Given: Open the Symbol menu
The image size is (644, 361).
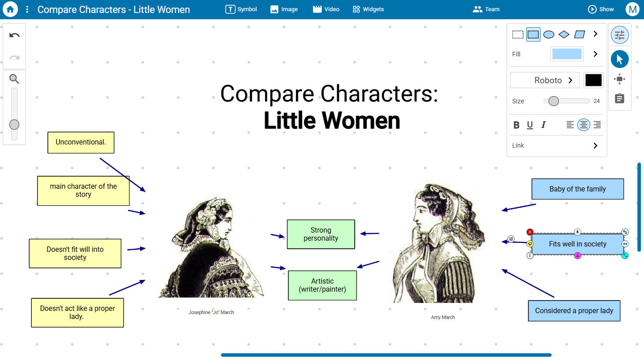Looking at the screenshot, I should coord(241,9).
